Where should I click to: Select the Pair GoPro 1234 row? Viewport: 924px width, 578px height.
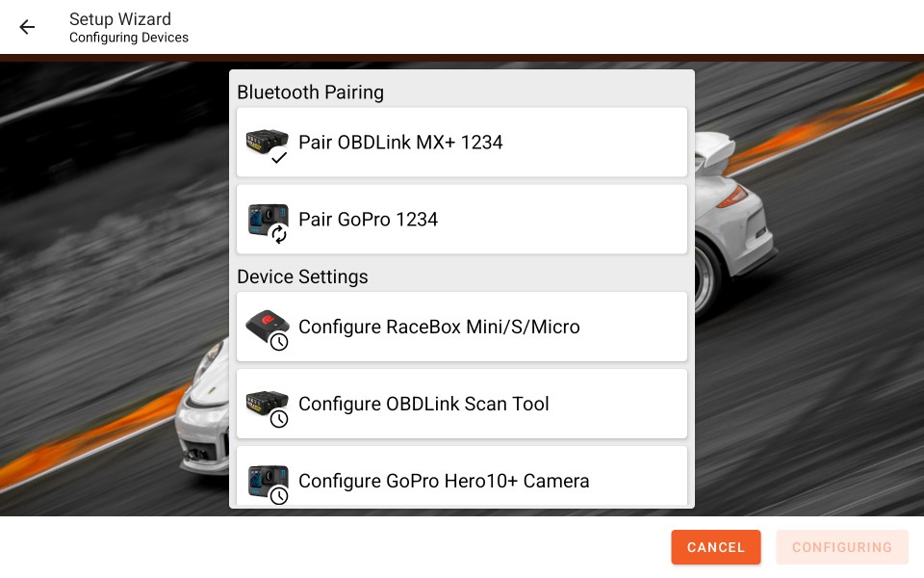point(461,220)
